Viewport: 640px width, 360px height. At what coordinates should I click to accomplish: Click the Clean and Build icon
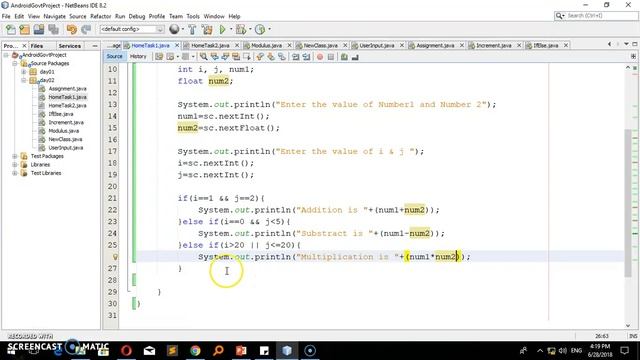click(207, 29)
